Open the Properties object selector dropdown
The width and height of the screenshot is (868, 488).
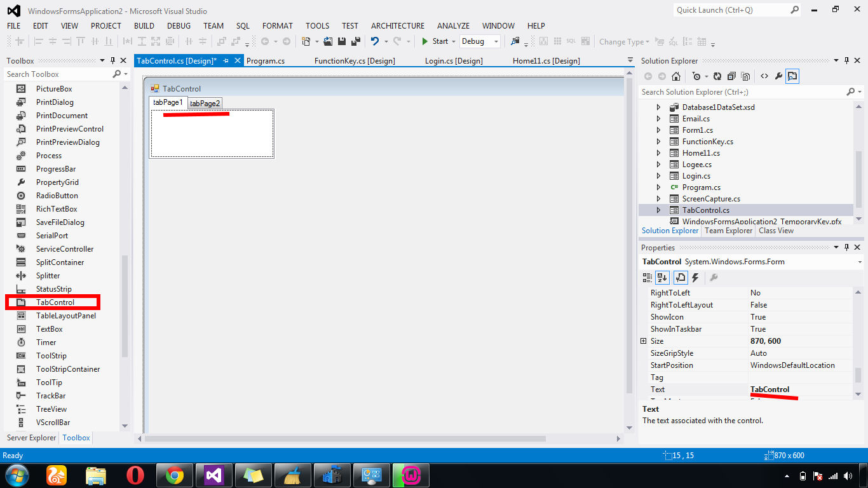point(859,262)
